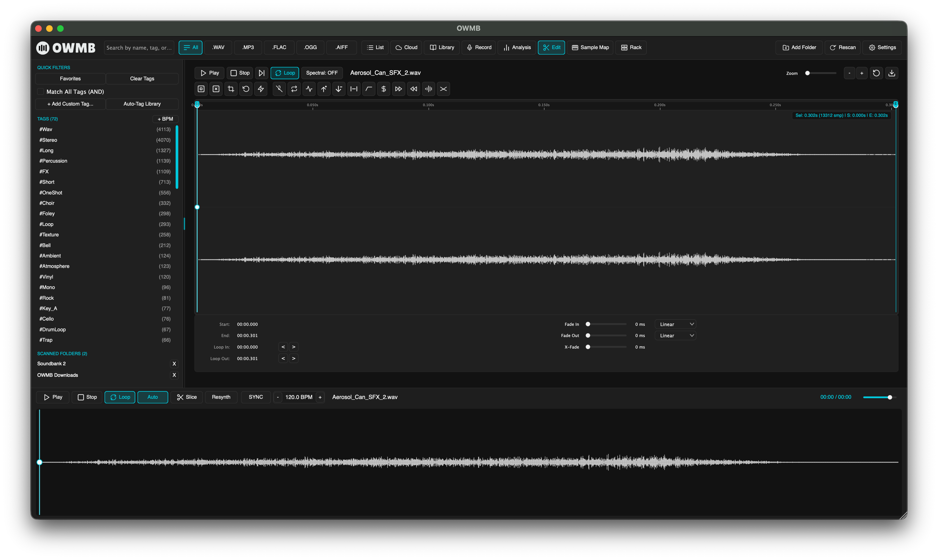The width and height of the screenshot is (938, 560).
Task: Click the crossed-out microphone silence icon
Action: [279, 89]
